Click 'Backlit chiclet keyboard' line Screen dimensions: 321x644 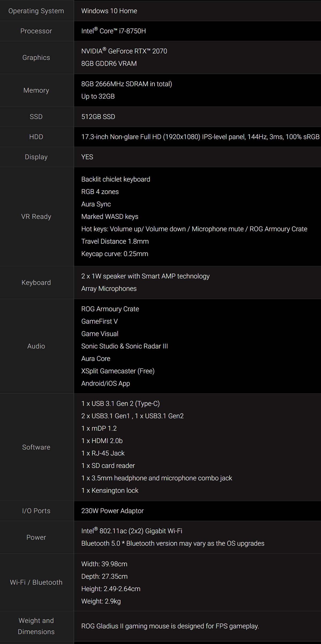(116, 179)
